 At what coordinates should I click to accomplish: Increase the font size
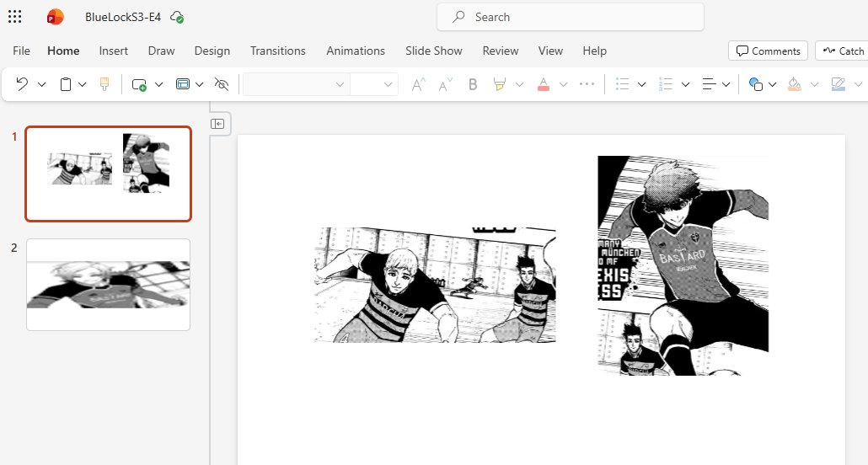pyautogui.click(x=419, y=84)
